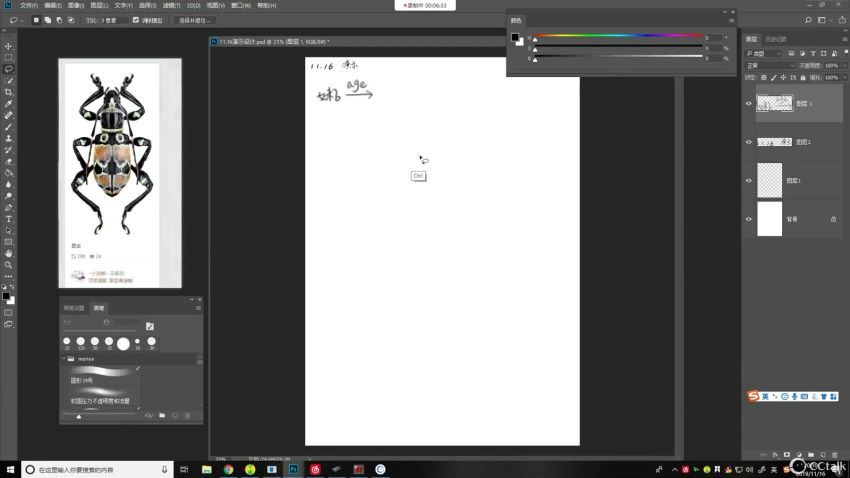The image size is (850, 478).
Task: Hide the 背景 layer using eye icon
Action: 748,218
